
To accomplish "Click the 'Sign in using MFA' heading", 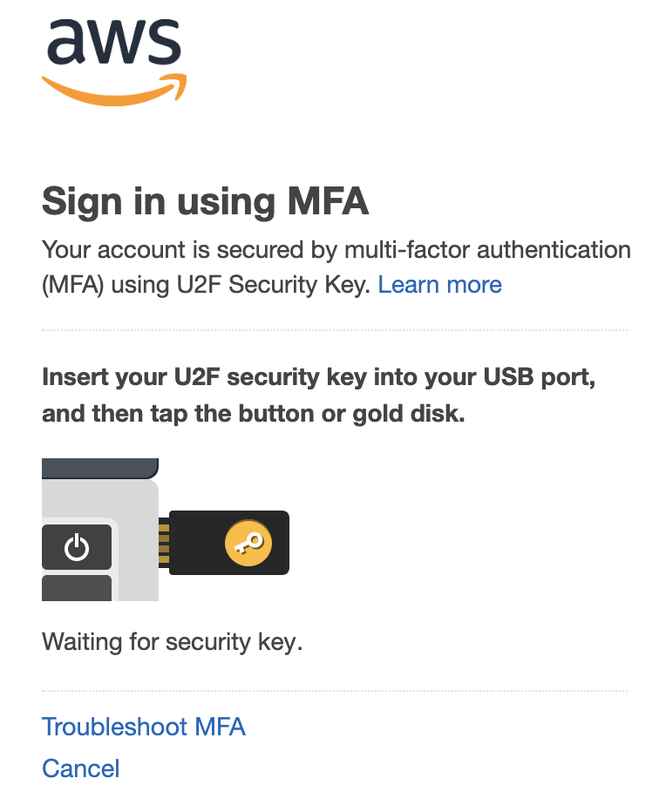I will click(206, 202).
